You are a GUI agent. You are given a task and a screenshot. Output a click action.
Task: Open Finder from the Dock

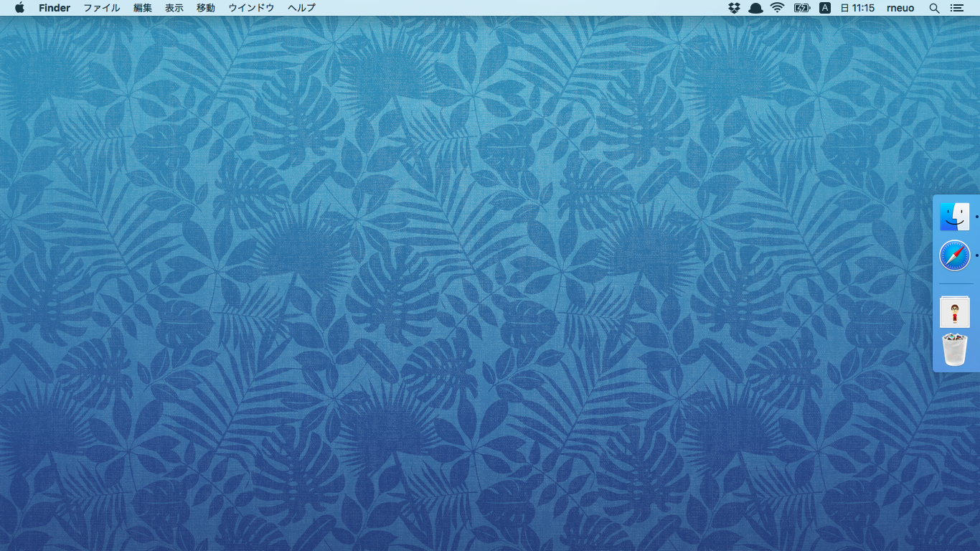[954, 217]
